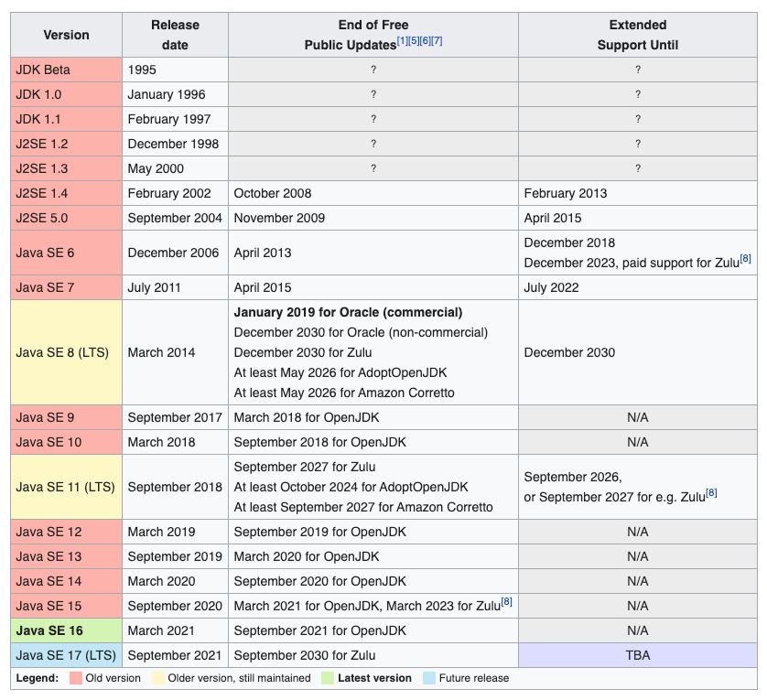Click the November 2009 end of updates
Screen dimensions: 767x700
point(279,218)
